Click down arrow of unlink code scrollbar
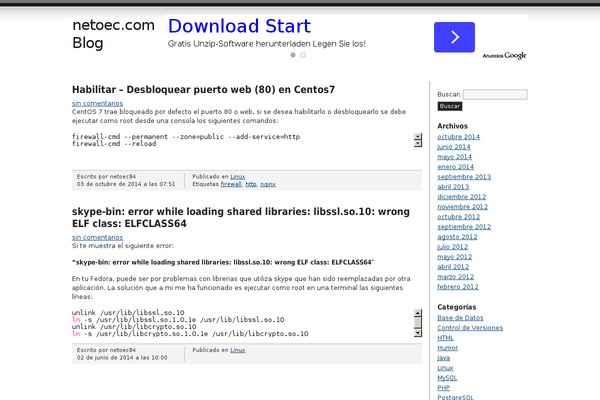Screen dimensions: 600x400 tap(418, 333)
